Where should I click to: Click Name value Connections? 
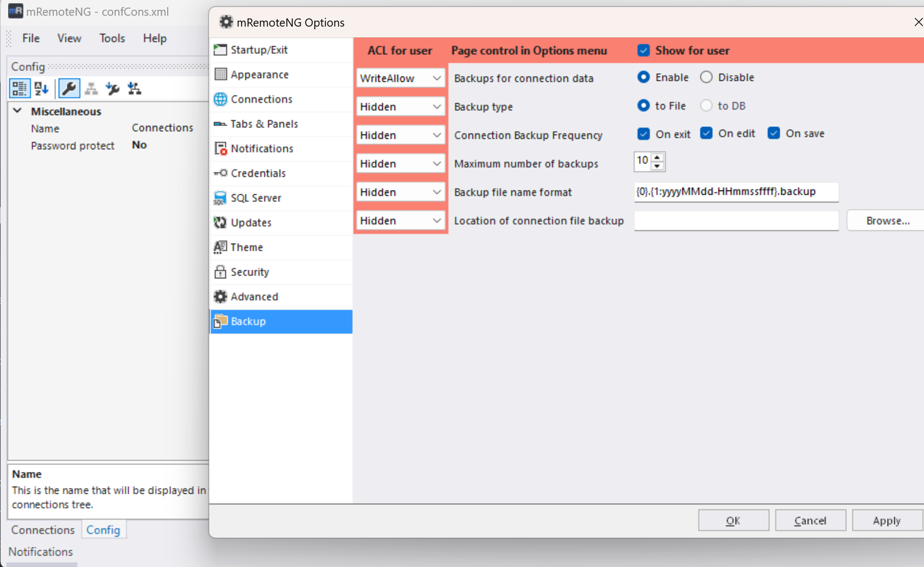162,128
